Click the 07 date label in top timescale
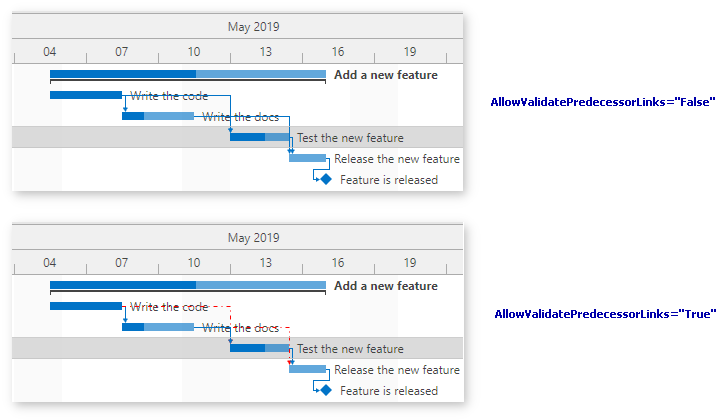The width and height of the screenshot is (723, 420). pyautogui.click(x=121, y=52)
